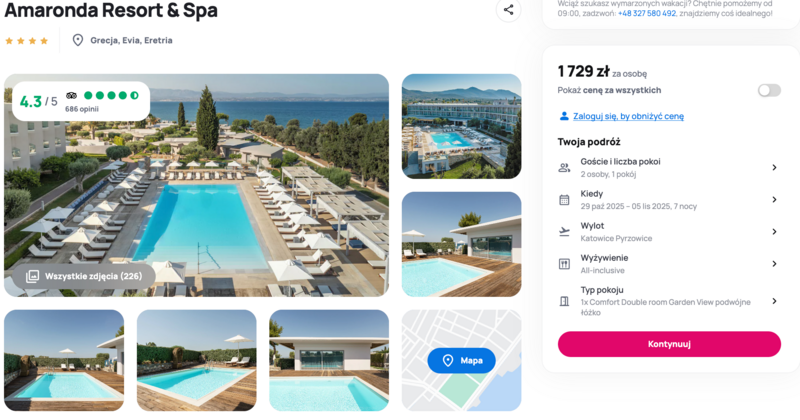Click the Kontynuuj button

[x=669, y=344]
